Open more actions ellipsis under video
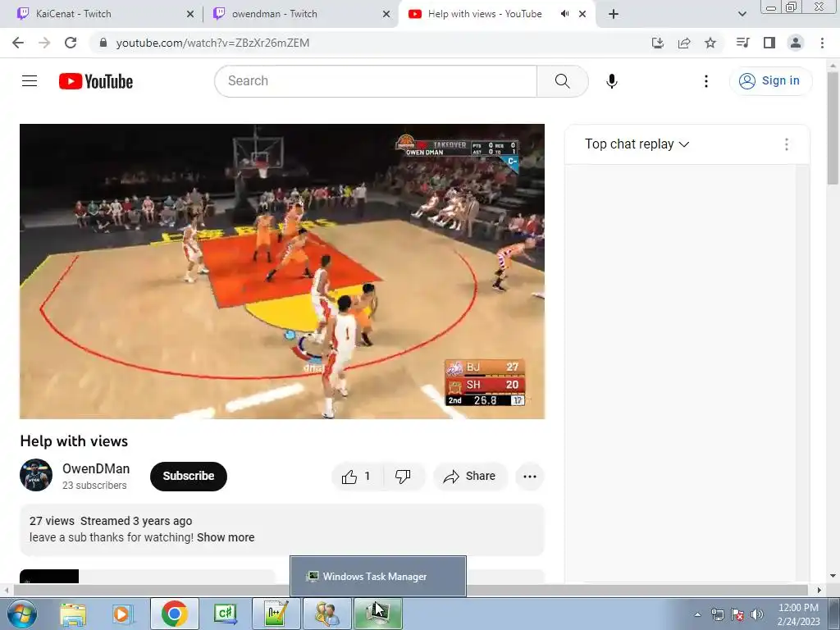The image size is (840, 630). point(529,477)
